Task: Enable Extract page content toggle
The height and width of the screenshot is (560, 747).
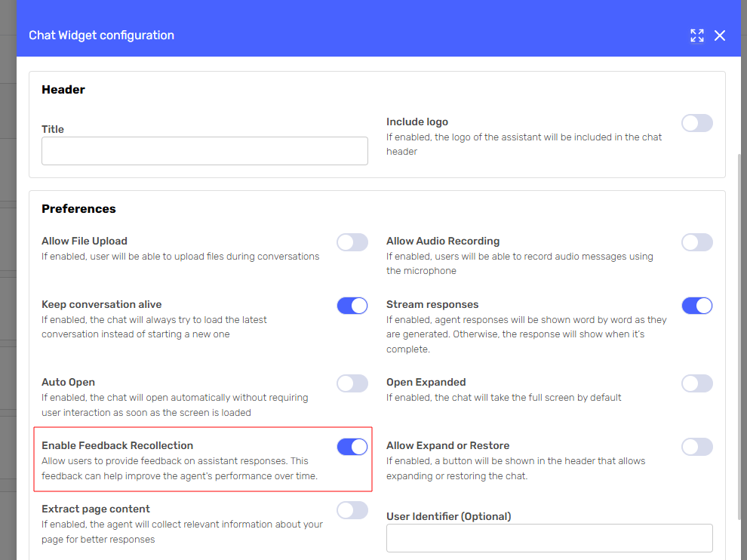Action: coord(352,510)
